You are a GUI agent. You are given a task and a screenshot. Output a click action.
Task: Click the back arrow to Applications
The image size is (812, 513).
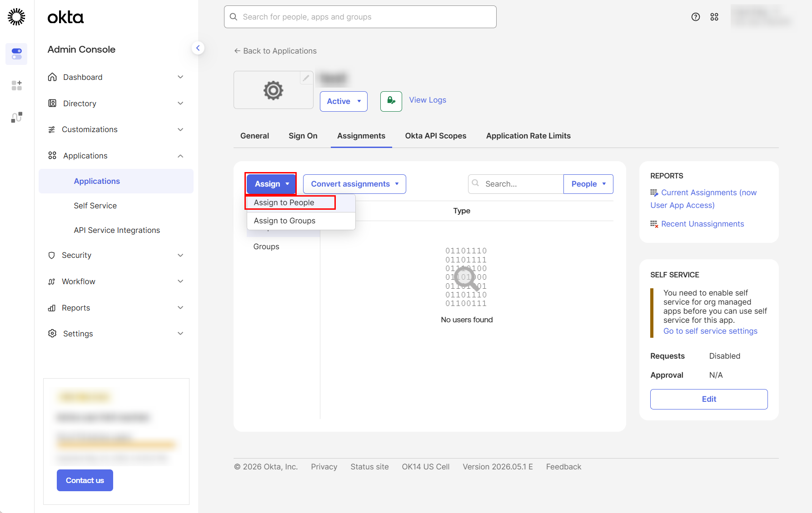(x=237, y=51)
